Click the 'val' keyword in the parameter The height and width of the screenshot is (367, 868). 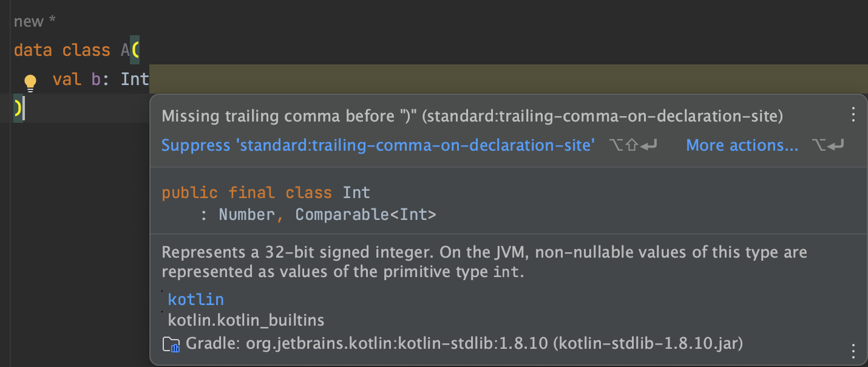tap(67, 79)
